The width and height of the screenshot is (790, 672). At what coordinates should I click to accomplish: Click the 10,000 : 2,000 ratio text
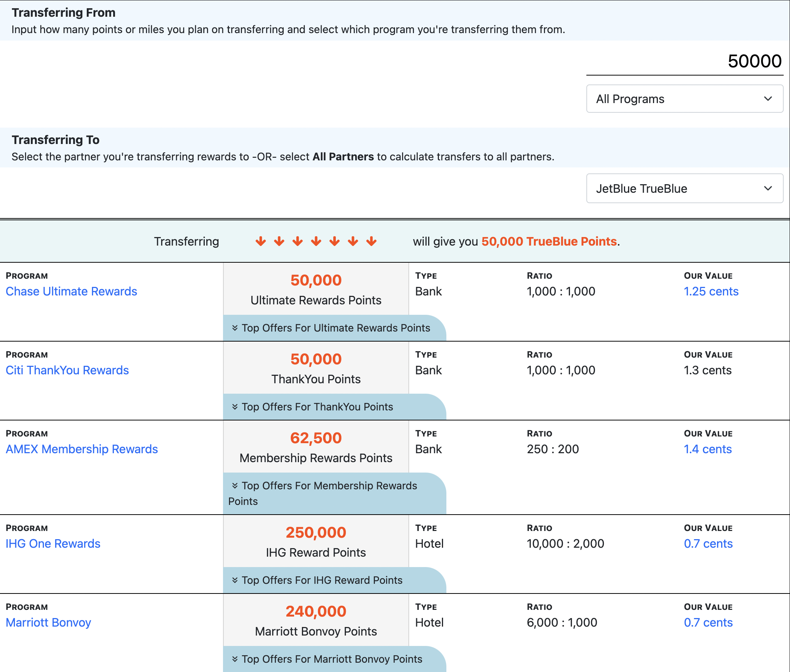pyautogui.click(x=566, y=544)
